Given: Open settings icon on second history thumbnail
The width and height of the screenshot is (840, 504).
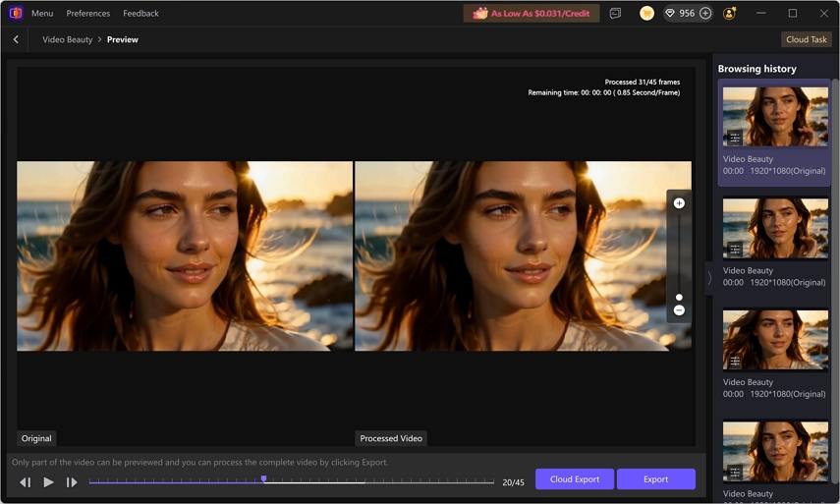Looking at the screenshot, I should [735, 250].
